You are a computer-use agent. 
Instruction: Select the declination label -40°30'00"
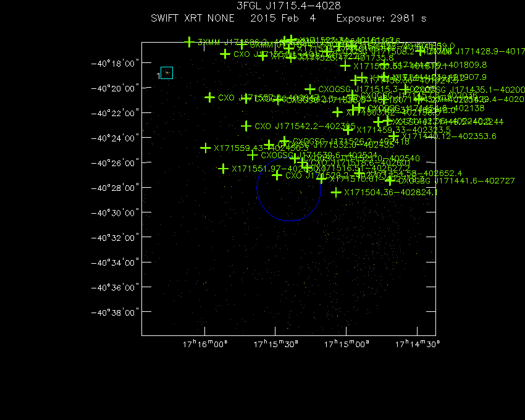[115, 212]
